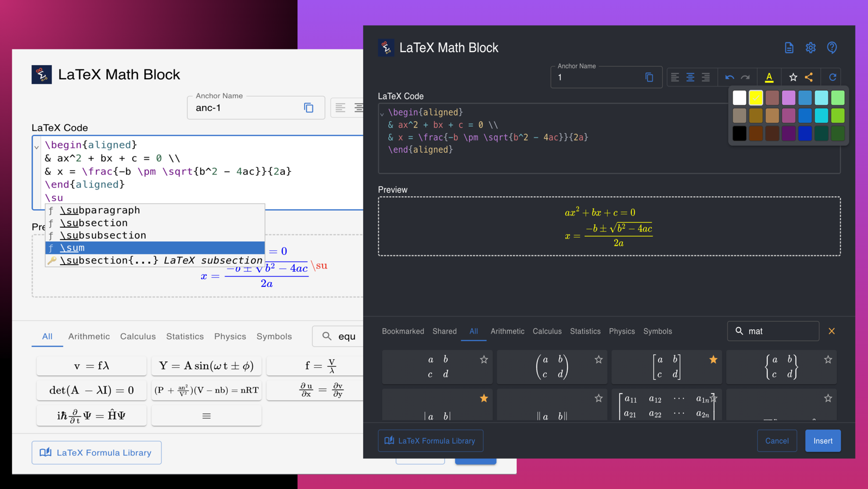Image resolution: width=868 pixels, height=489 pixels.
Task: Choose \subsection from autocomplete list
Action: click(155, 223)
